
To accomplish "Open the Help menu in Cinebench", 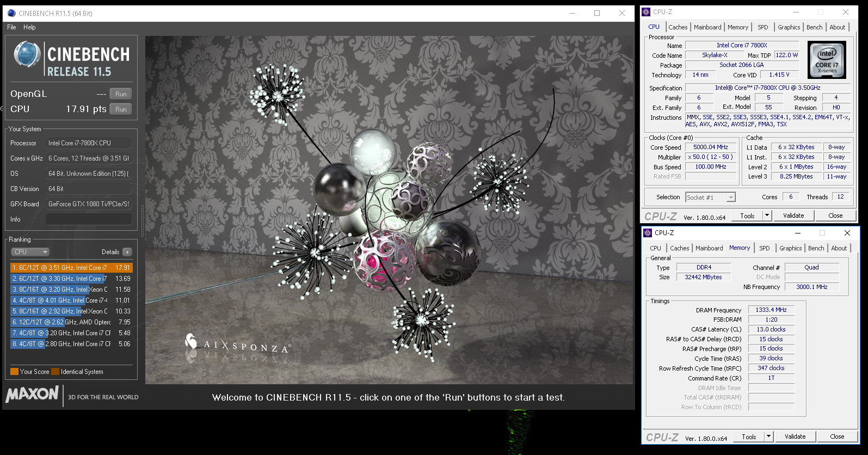I will click(29, 27).
